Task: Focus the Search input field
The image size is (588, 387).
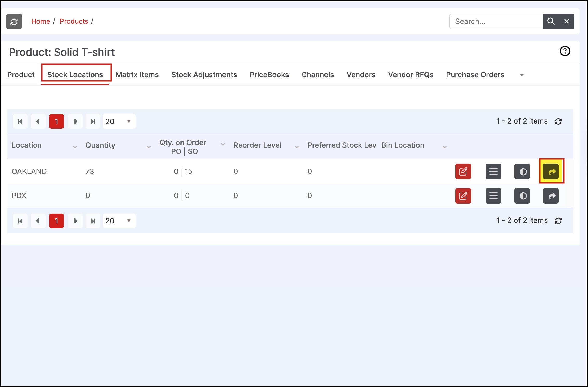Action: 496,21
